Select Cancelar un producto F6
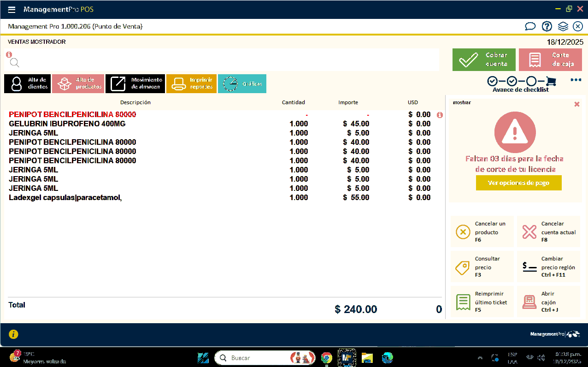The image size is (588, 367). (x=463, y=232)
